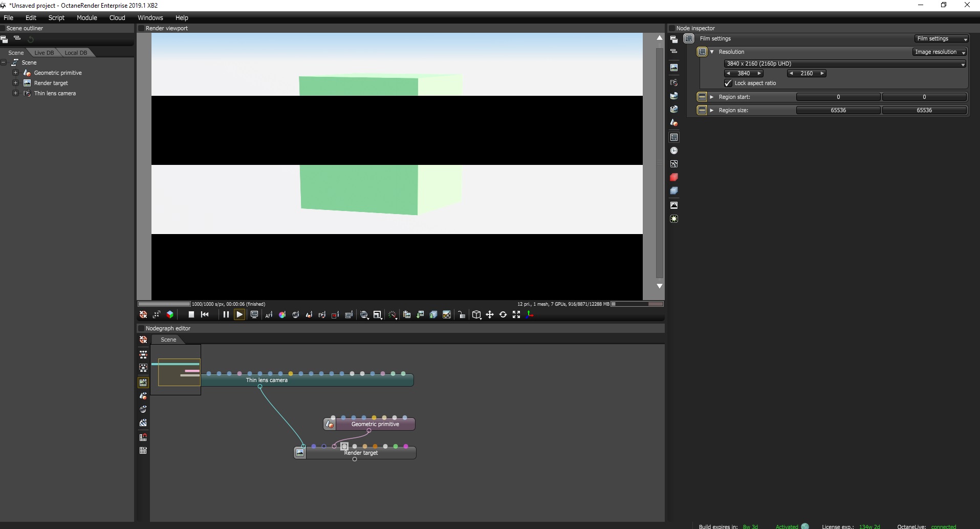Expand the Region start row

pos(712,97)
